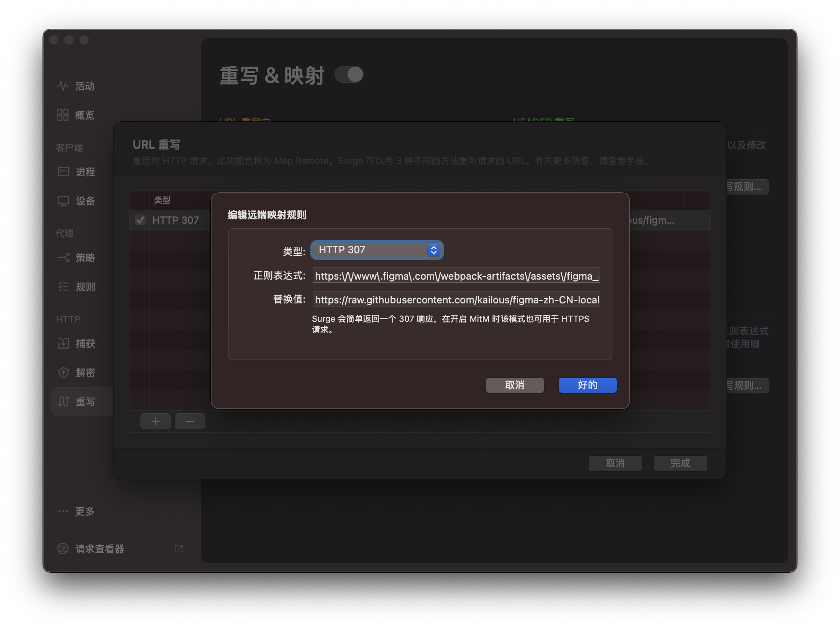Open 概览 overview grid icon
The image size is (840, 629).
click(x=62, y=115)
